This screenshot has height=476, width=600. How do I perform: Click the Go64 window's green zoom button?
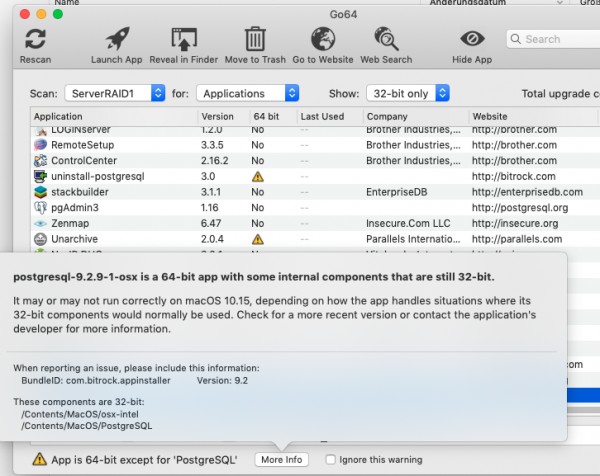coord(58,14)
